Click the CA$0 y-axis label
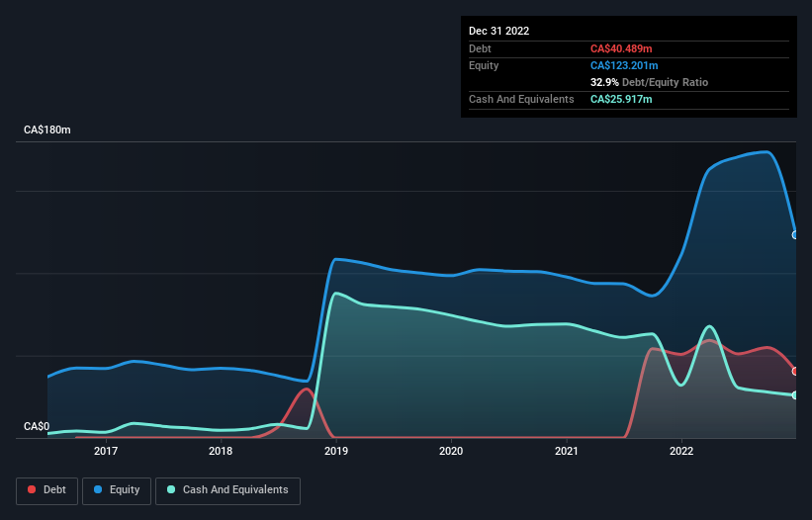The width and height of the screenshot is (812, 520). 37,426
